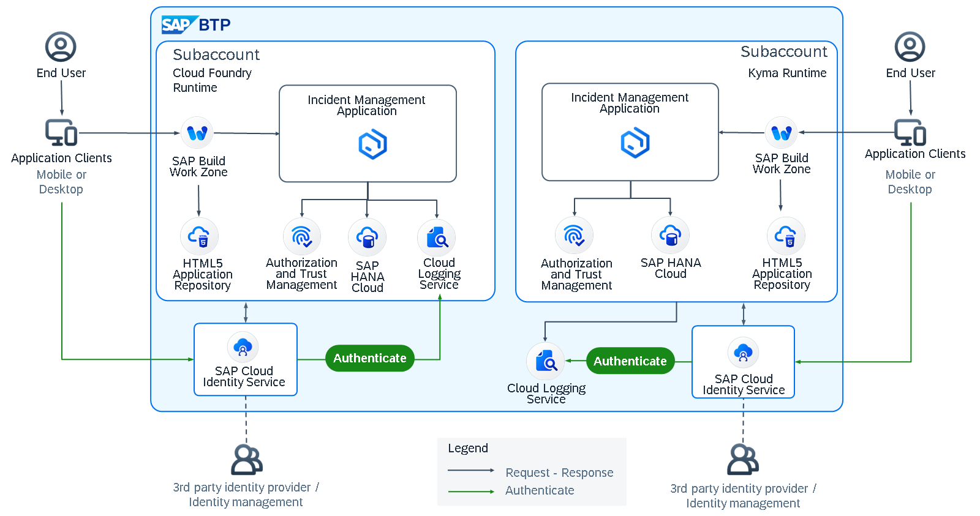The width and height of the screenshot is (980, 516).
Task: Click 'Cloud Logging Service' label inside Cloud Foundry subaccount
Action: click(x=439, y=274)
